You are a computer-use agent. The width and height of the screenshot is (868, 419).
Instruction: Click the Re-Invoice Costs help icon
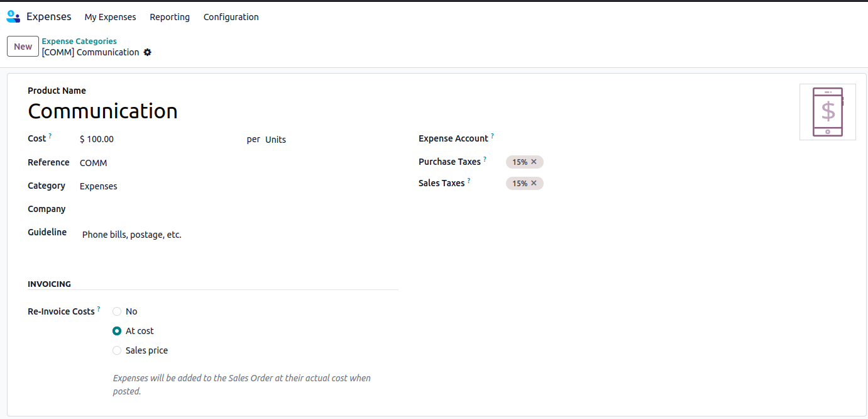point(99,309)
